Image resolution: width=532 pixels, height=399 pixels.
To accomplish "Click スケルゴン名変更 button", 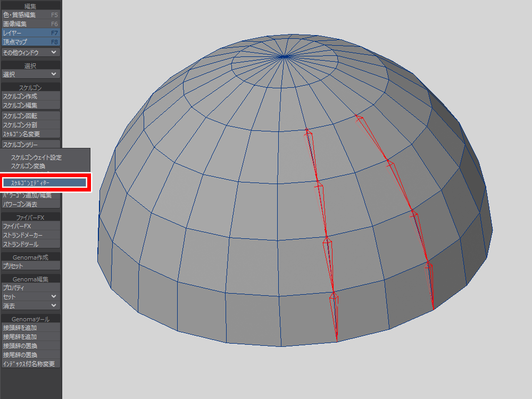I will pyautogui.click(x=30, y=134).
